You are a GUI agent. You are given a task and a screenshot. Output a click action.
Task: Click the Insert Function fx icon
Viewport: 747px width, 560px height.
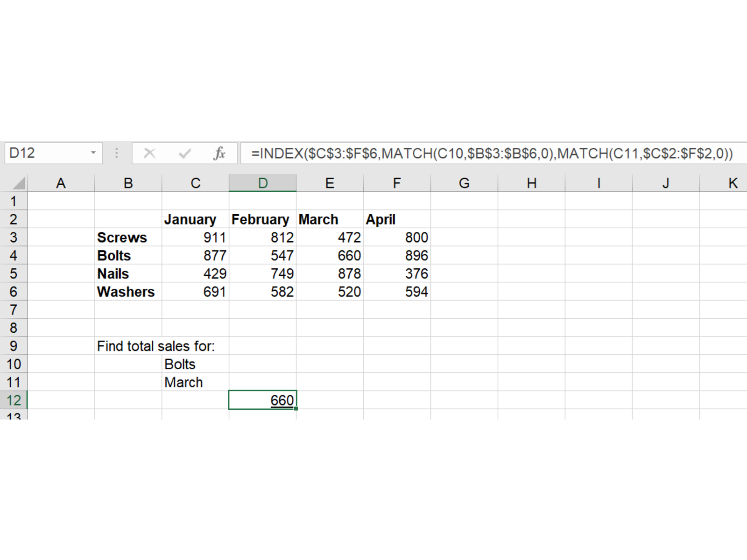pos(219,153)
